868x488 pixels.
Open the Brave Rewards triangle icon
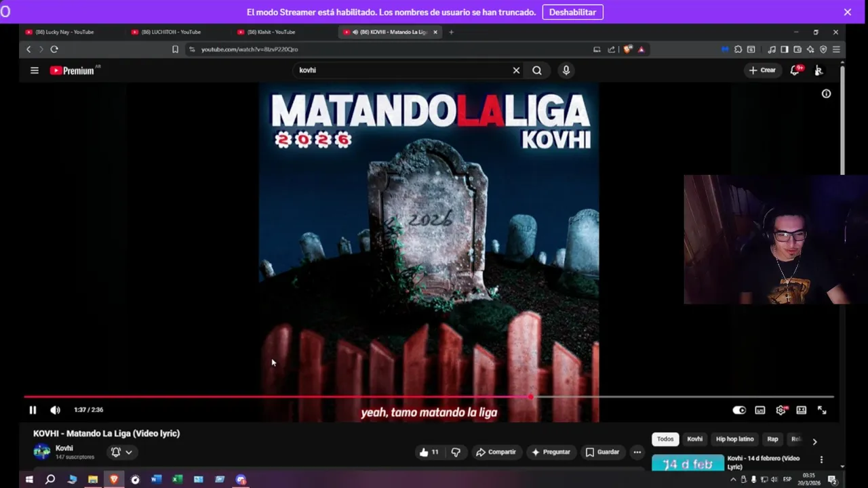641,49
